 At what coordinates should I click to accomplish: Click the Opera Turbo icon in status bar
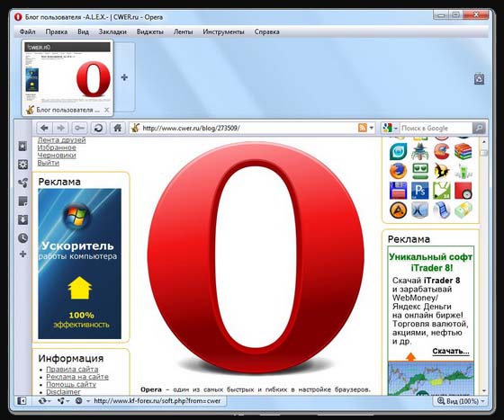tap(79, 401)
